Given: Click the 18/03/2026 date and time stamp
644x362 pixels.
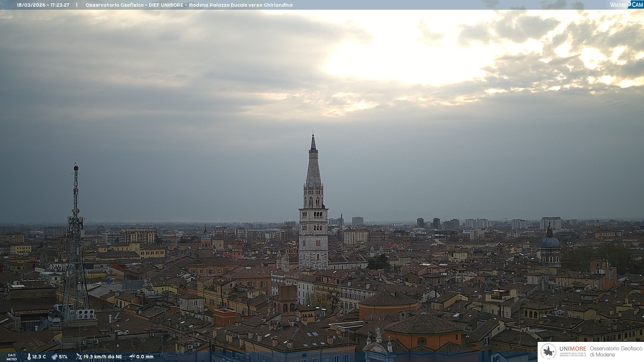Looking at the screenshot, I should pos(43,5).
